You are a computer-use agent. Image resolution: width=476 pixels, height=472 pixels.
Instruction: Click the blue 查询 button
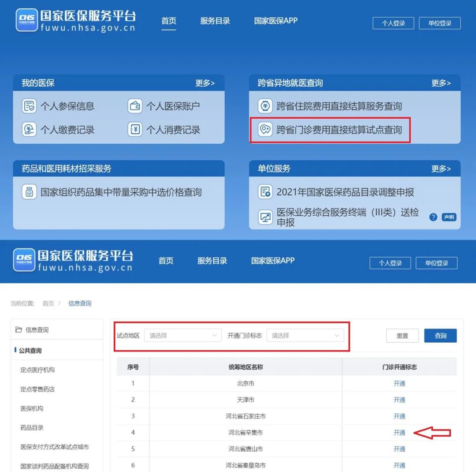tap(440, 336)
